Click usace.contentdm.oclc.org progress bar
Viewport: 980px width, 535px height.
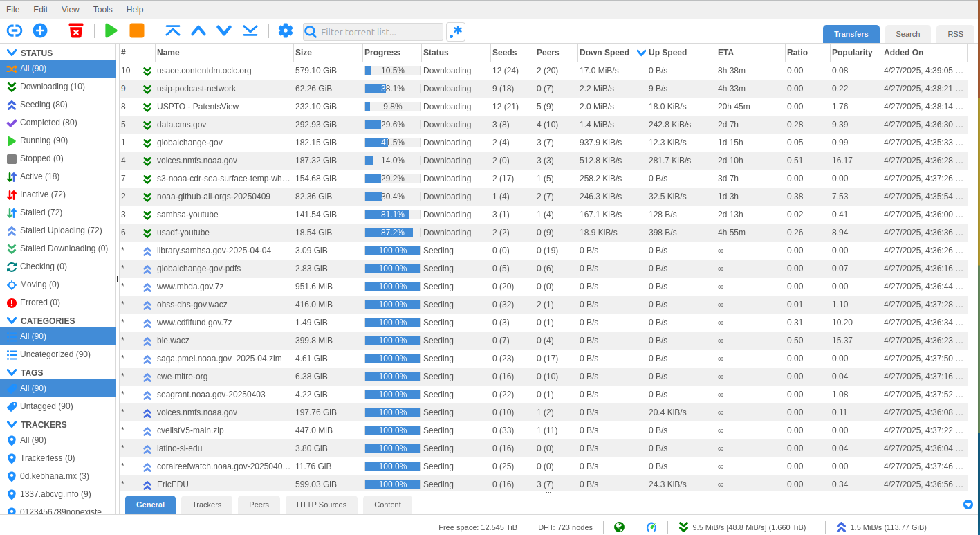coord(393,71)
